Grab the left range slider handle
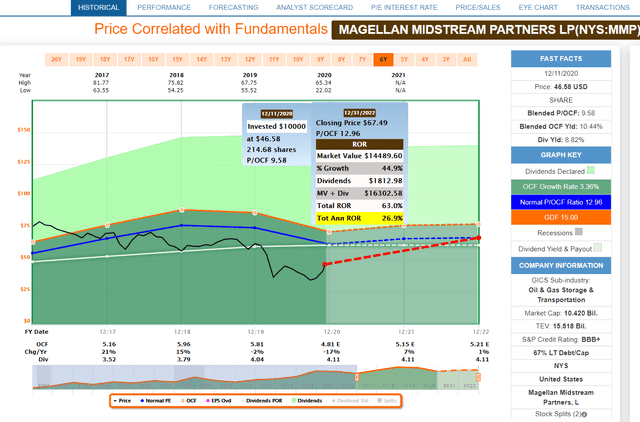This screenshot has height=422, width=640. pos(356,377)
